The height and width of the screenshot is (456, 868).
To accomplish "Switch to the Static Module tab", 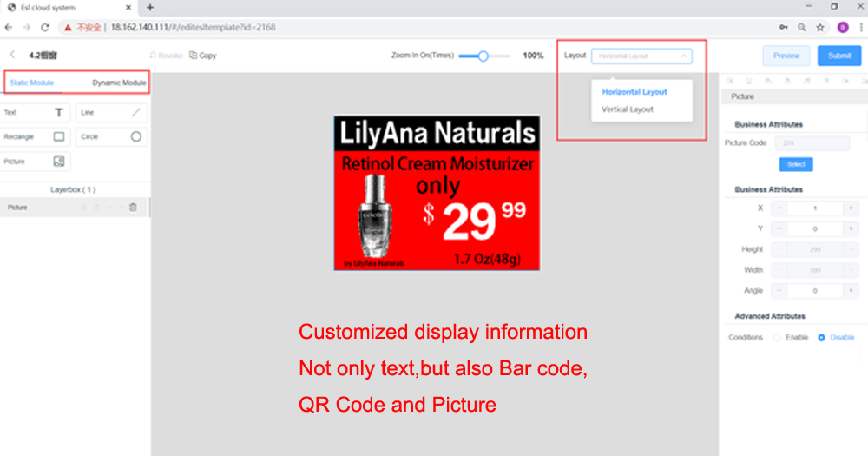I will click(x=32, y=83).
